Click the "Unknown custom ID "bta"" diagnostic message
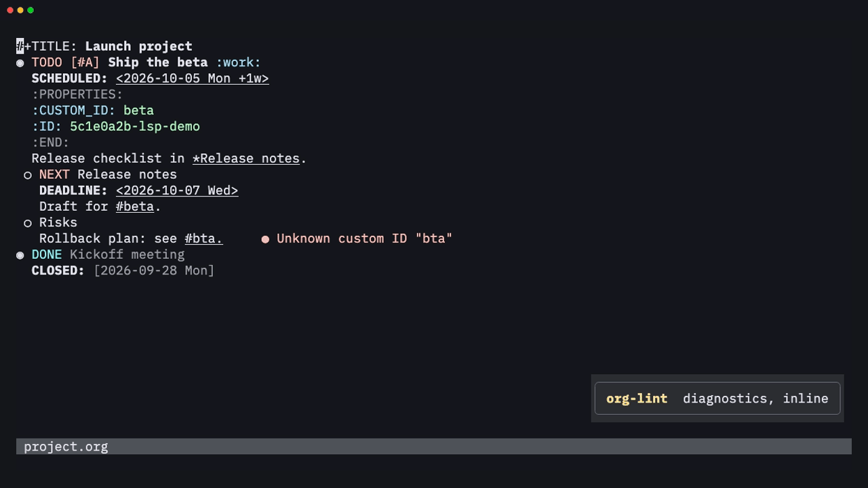Viewport: 868px width, 488px height. coord(365,239)
